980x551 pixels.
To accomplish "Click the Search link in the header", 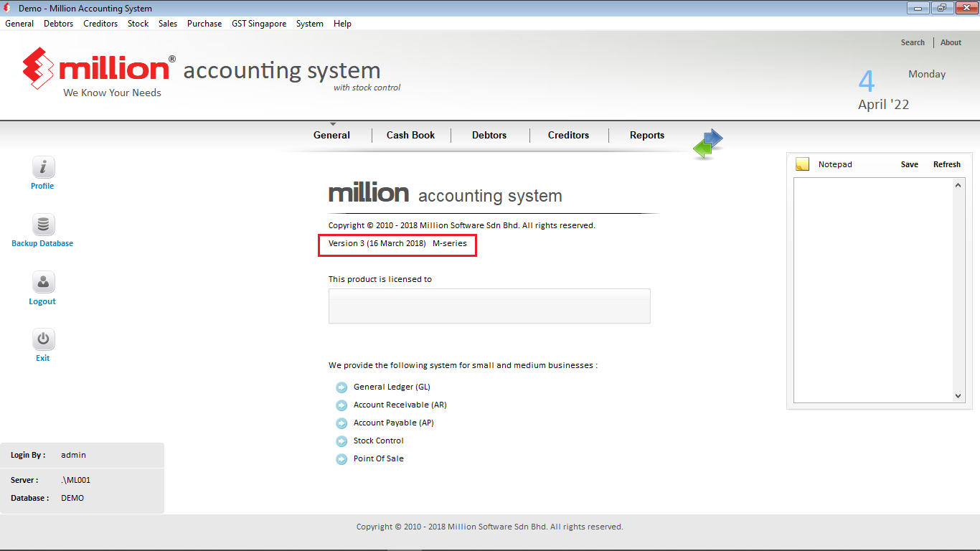I will pos(913,42).
